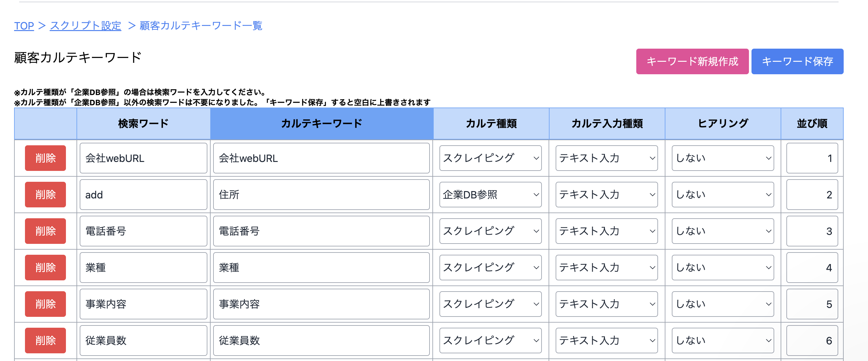The width and height of the screenshot is (868, 361).
Task: Click the キーワード保存 button
Action: coord(798,61)
